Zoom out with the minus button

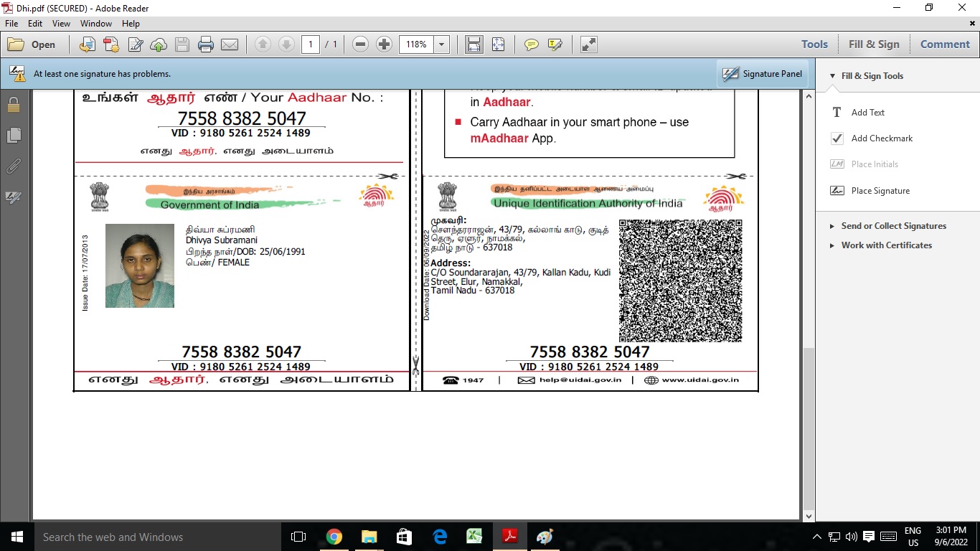coord(361,44)
